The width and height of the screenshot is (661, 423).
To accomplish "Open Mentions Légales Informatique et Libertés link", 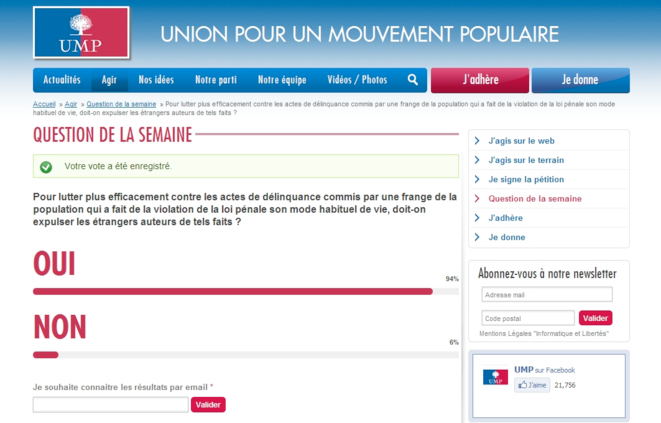I will [x=544, y=334].
